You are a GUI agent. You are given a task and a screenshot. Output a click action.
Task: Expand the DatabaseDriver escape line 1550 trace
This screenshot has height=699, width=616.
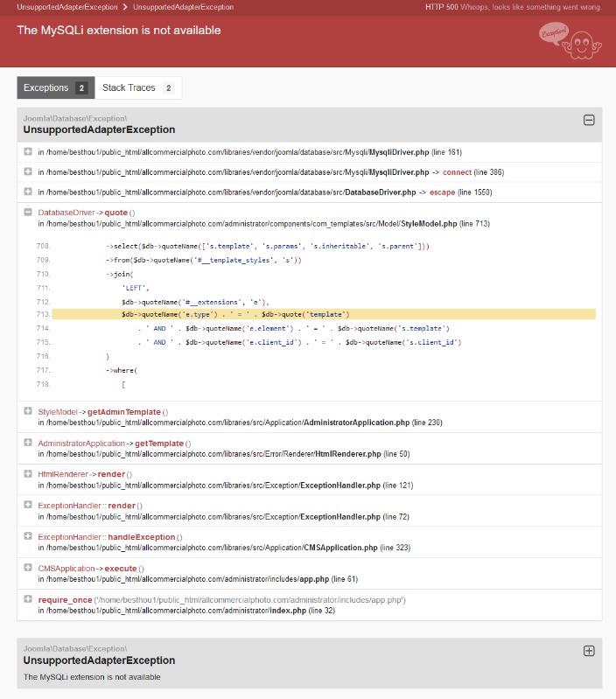tap(28, 192)
